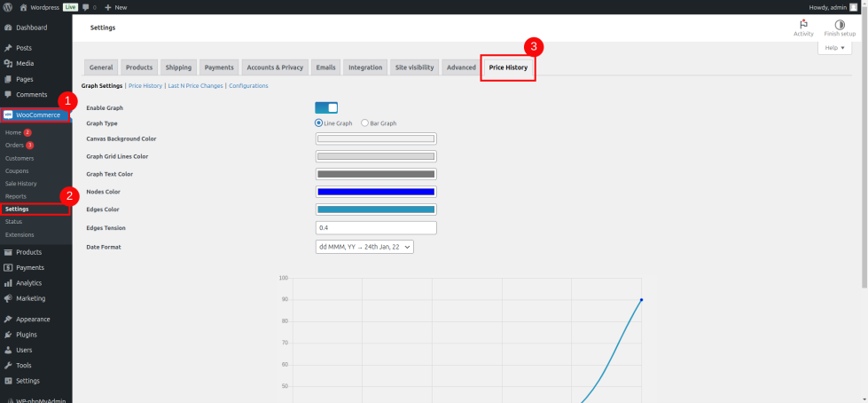This screenshot has width=868, height=403.
Task: Expand the Help dropdown
Action: coord(834,48)
